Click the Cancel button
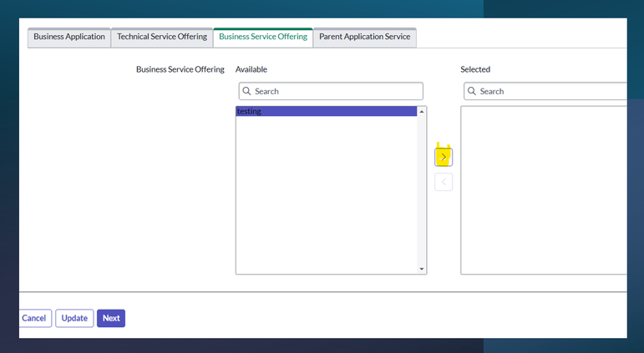Image resolution: width=644 pixels, height=353 pixels. [34, 318]
